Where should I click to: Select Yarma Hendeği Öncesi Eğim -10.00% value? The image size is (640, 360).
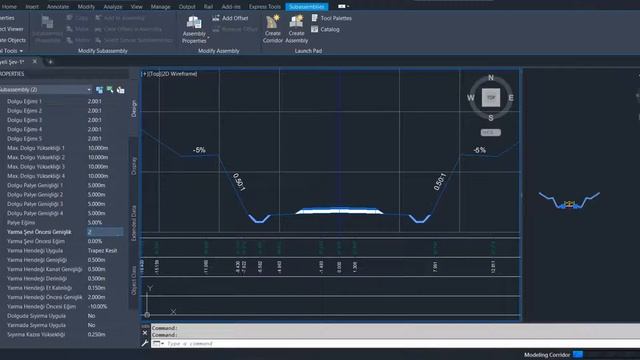pos(98,307)
